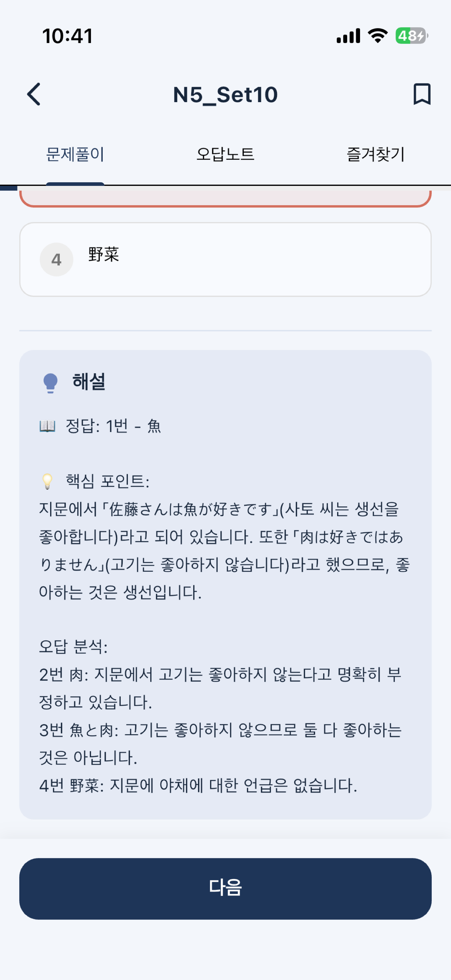The width and height of the screenshot is (451, 980).
Task: Tap the cellular signal bars icon
Action: pyautogui.click(x=348, y=36)
